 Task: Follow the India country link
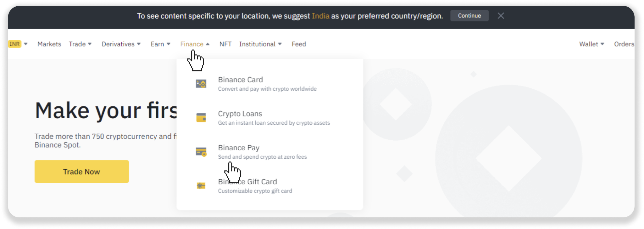point(320,16)
